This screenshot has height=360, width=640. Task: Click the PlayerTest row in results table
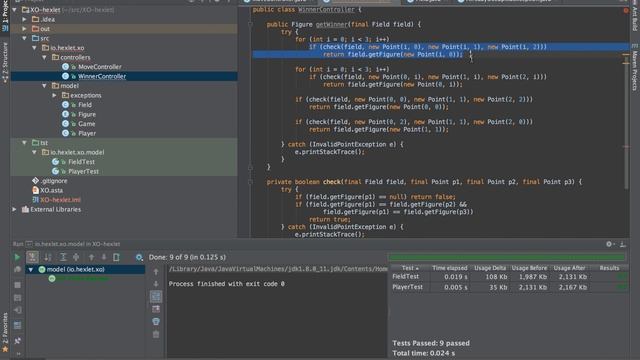509,287
